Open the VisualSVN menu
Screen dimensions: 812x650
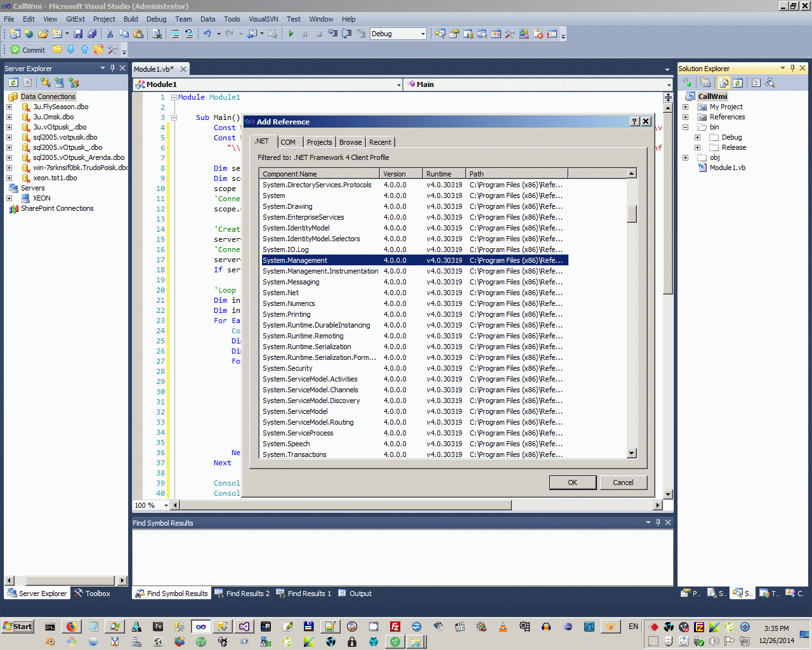coord(263,19)
